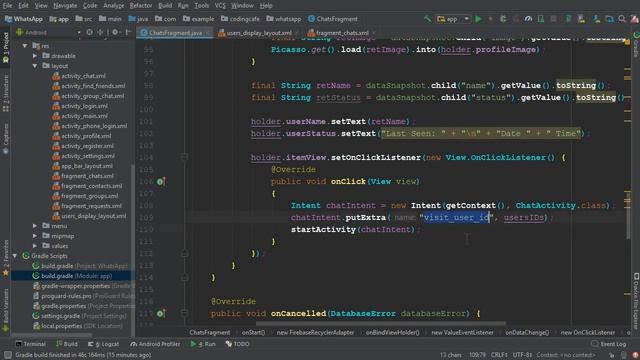
Task: Click scroll-from-source target icon in Project panel
Action: pos(89,32)
